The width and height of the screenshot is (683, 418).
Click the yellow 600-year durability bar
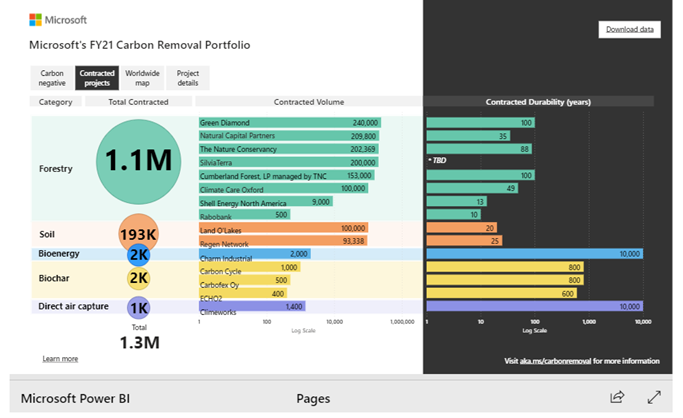(502, 293)
